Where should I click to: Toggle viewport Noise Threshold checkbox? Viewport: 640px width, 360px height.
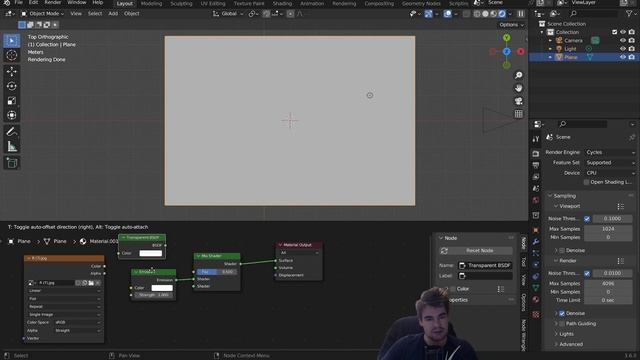pos(587,219)
